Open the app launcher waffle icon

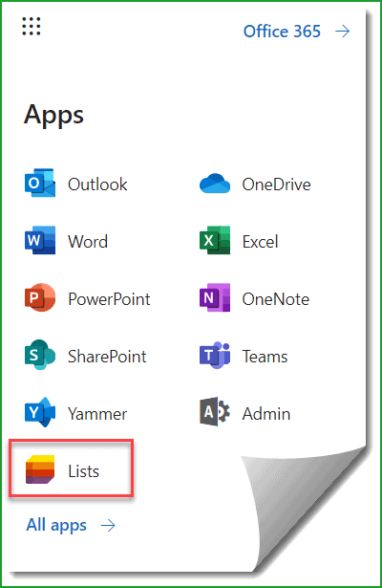[x=32, y=26]
